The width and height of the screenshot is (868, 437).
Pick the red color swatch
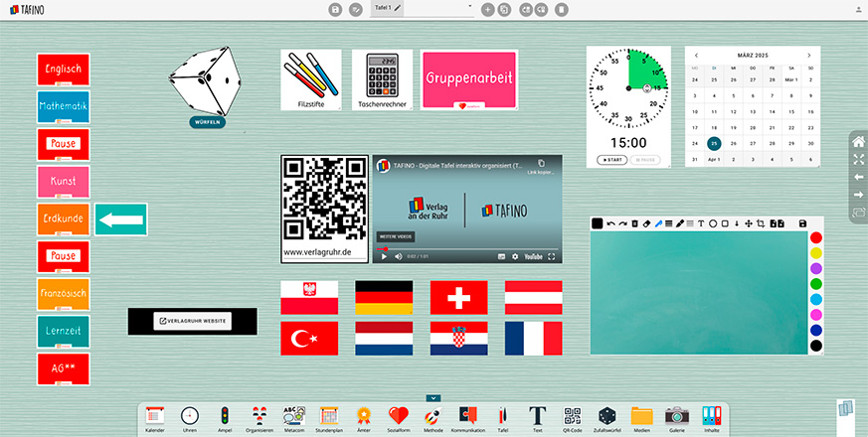point(815,238)
